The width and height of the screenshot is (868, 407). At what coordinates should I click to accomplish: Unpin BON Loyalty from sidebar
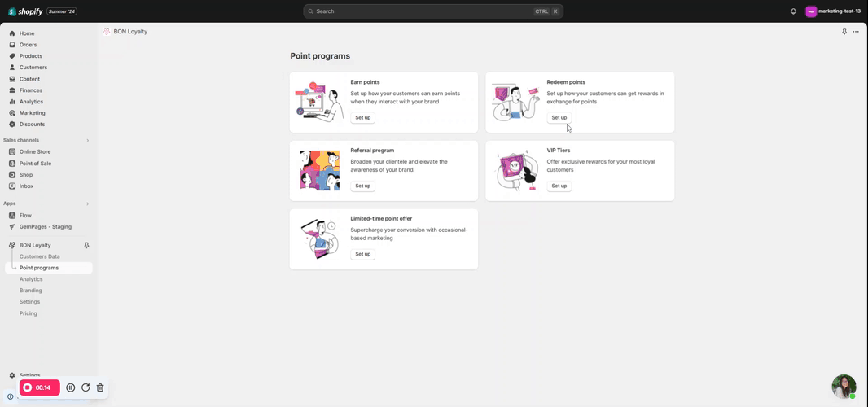click(x=86, y=245)
